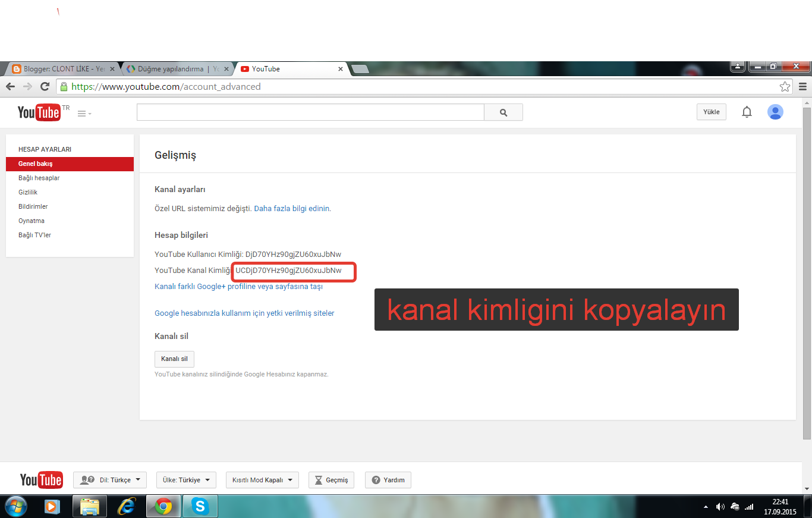Click the network tray icon
This screenshot has width=812, height=518.
tap(749, 507)
